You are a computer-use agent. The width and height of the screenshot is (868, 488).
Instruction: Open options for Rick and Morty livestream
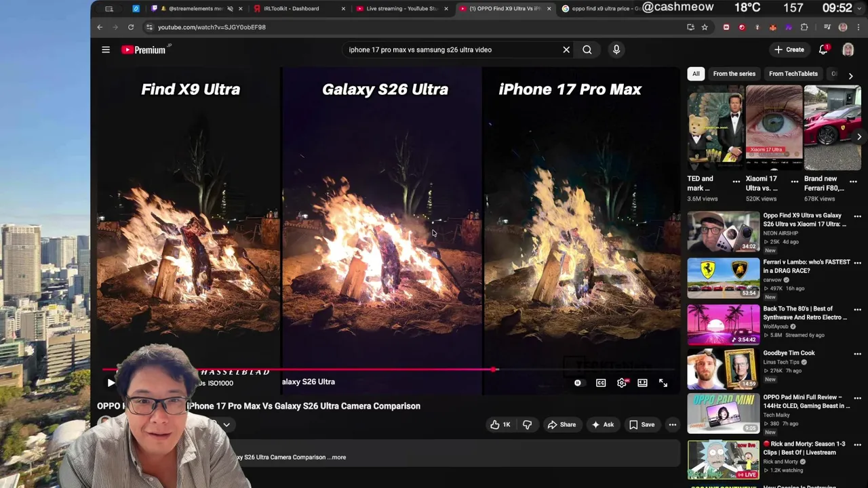tap(857, 444)
